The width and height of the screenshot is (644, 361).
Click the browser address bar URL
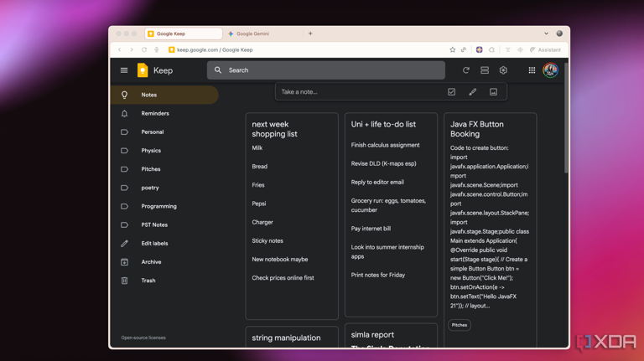coord(215,49)
